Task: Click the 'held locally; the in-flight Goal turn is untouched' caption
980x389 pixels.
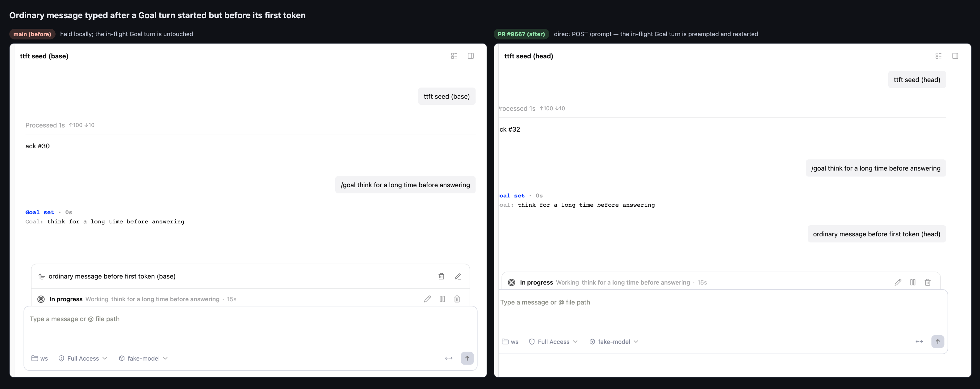Action: click(x=127, y=34)
